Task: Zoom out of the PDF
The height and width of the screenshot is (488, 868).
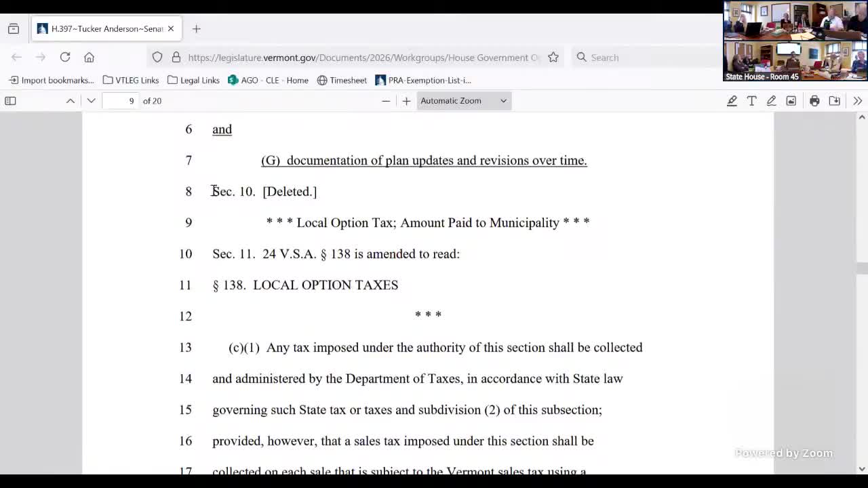Action: click(x=386, y=101)
